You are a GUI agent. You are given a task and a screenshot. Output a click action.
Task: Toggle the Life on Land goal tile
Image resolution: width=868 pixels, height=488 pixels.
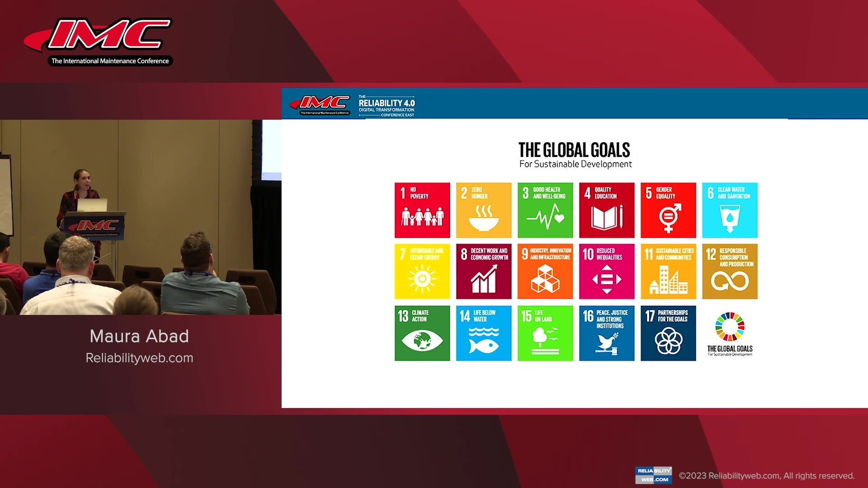[545, 333]
